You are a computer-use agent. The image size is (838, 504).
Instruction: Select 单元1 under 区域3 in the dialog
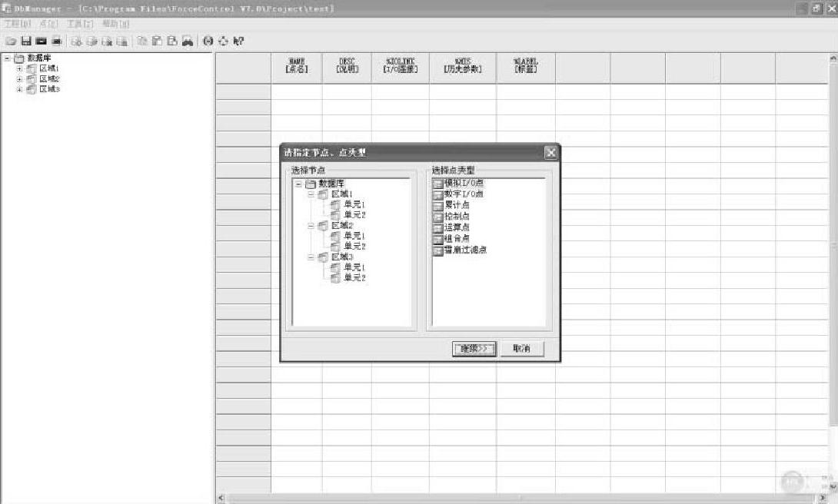354,267
